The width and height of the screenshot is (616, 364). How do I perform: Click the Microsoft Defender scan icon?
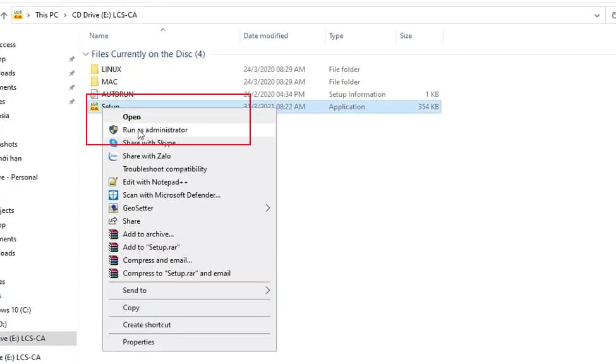click(114, 195)
